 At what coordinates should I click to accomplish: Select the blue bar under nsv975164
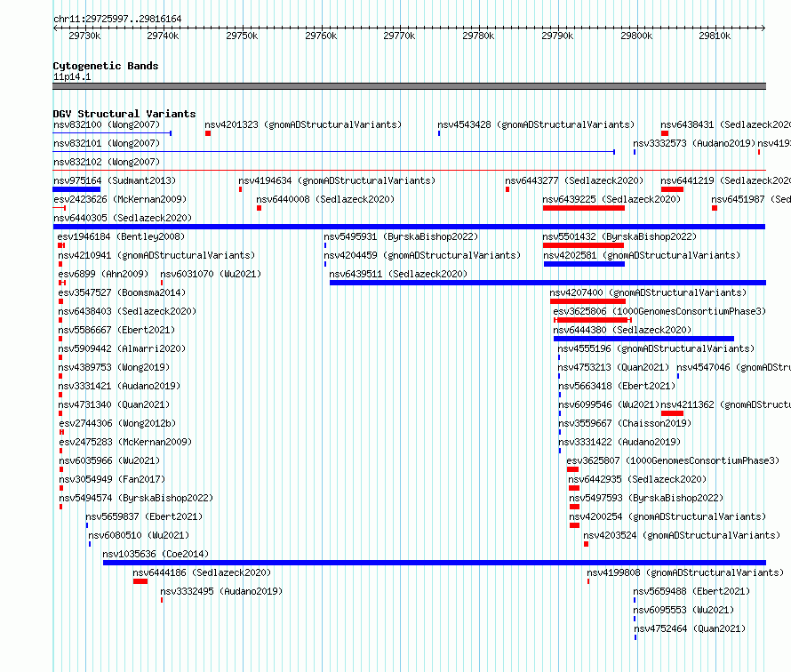[76, 189]
